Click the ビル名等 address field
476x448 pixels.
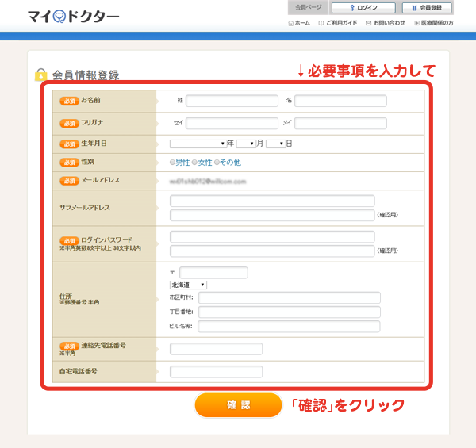point(289,327)
